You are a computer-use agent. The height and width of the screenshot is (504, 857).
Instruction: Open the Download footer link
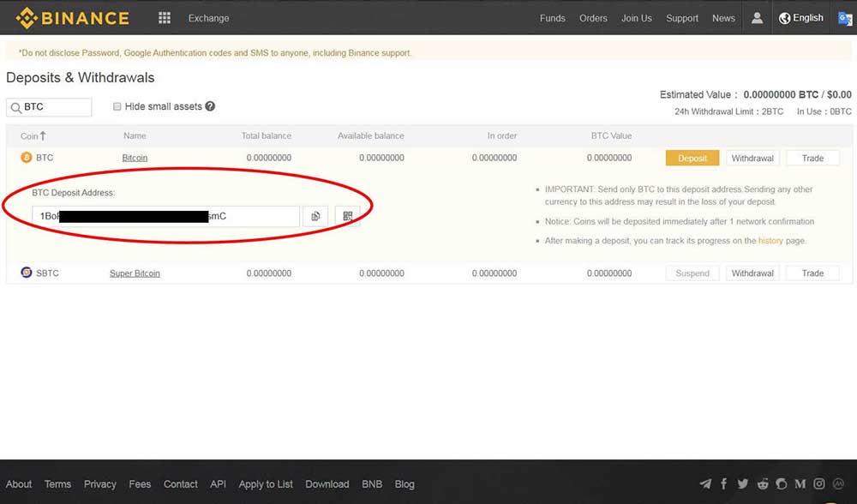pyautogui.click(x=327, y=483)
